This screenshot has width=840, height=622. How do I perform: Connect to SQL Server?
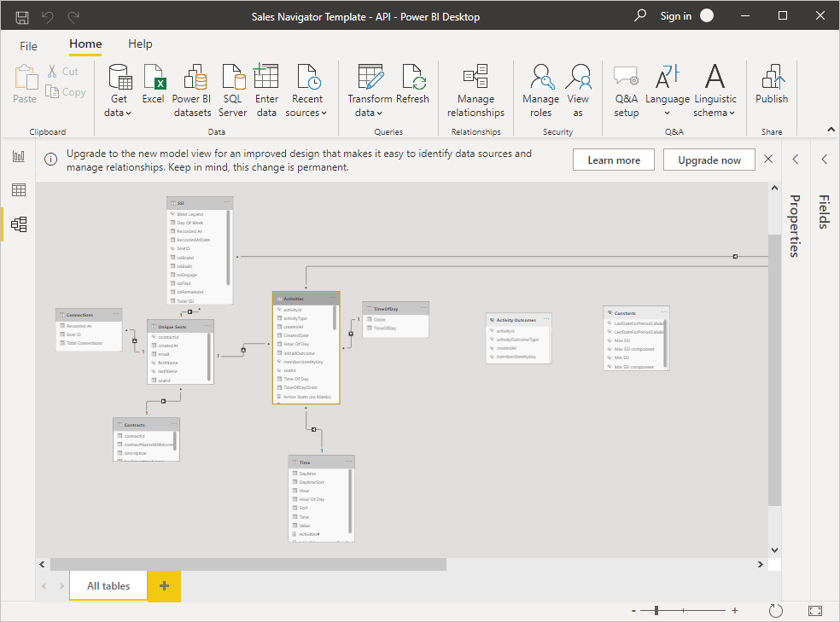tap(232, 90)
